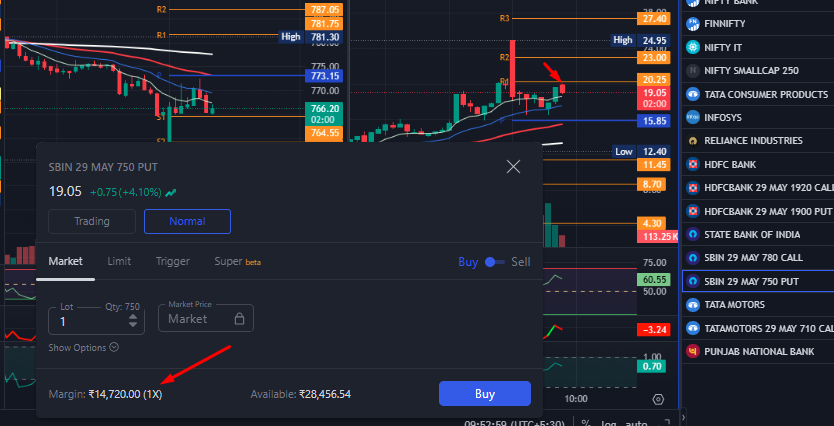
Task: Select TATAMOTORS 29 MAY 710 CALL row
Action: pyautogui.click(x=758, y=328)
